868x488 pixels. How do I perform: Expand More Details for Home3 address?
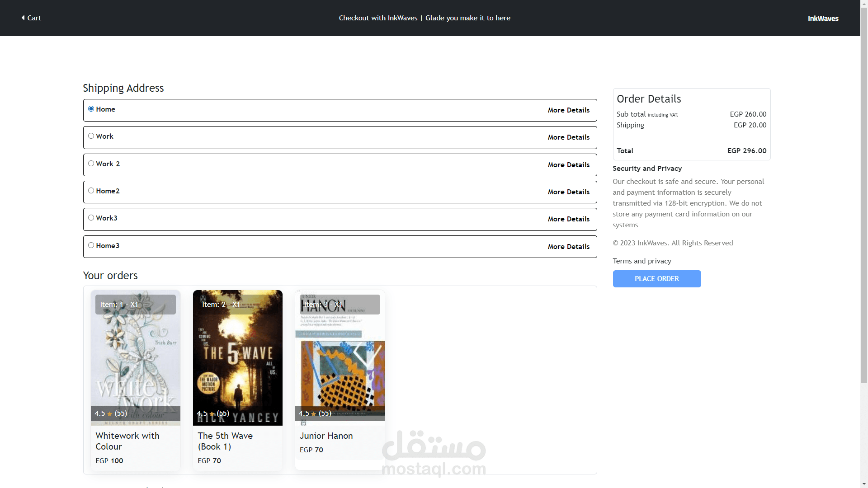point(568,247)
